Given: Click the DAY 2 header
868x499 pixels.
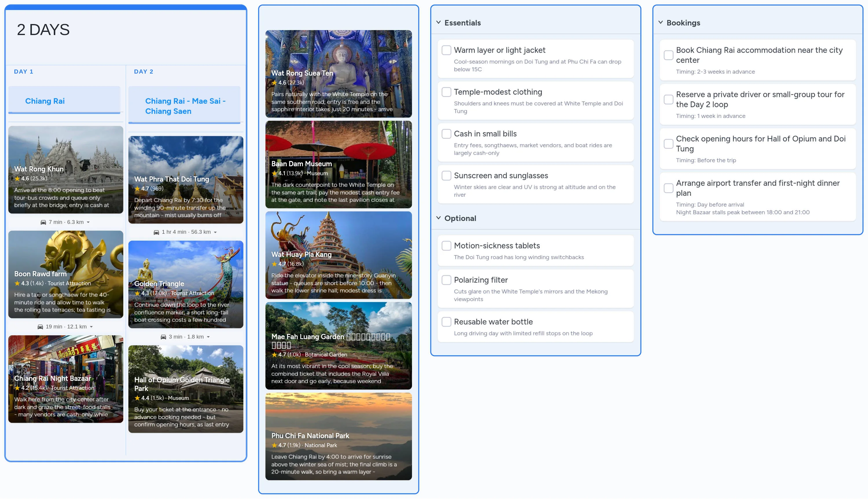Looking at the screenshot, I should pos(144,72).
